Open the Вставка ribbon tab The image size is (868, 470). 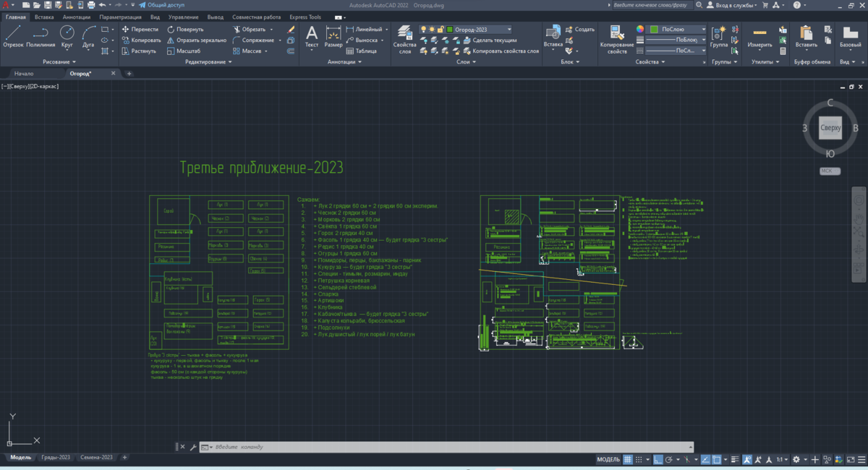(x=44, y=16)
